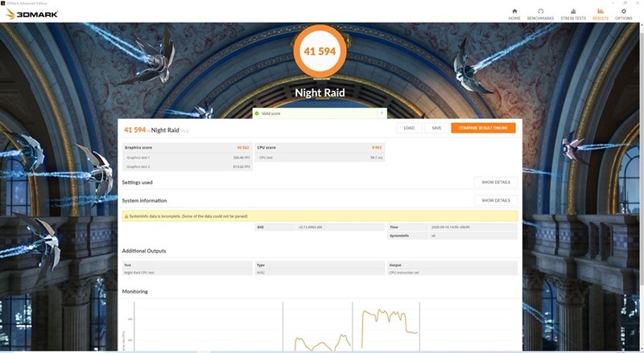Viewport: 644px width, 353px height.
Task: Close the 3DMark window
Action: click(x=638, y=3)
